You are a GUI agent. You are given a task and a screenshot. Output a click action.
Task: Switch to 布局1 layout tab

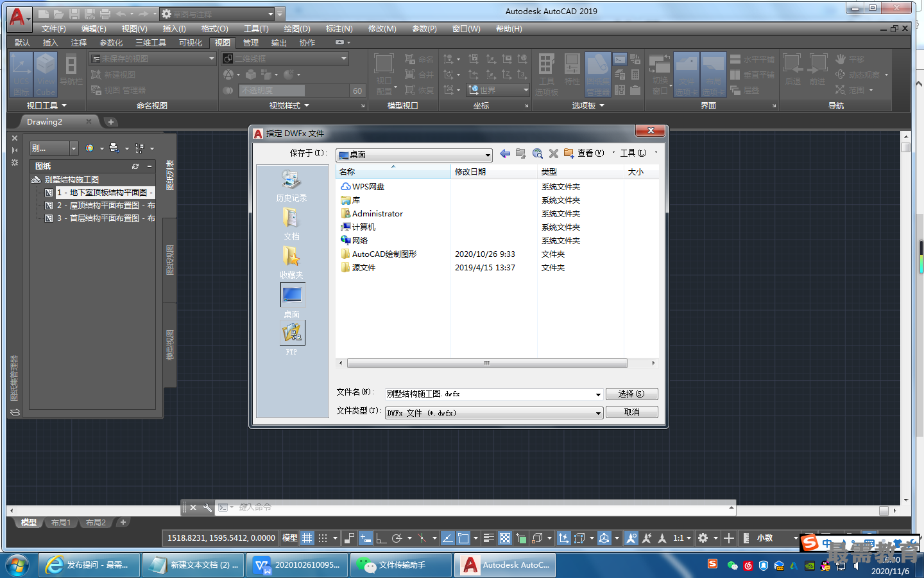pyautogui.click(x=61, y=523)
